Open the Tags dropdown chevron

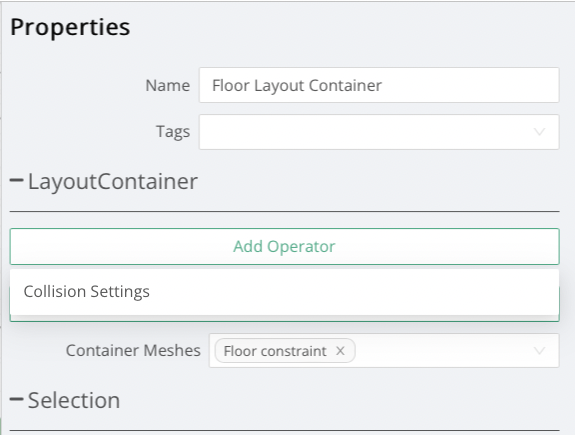[539, 132]
